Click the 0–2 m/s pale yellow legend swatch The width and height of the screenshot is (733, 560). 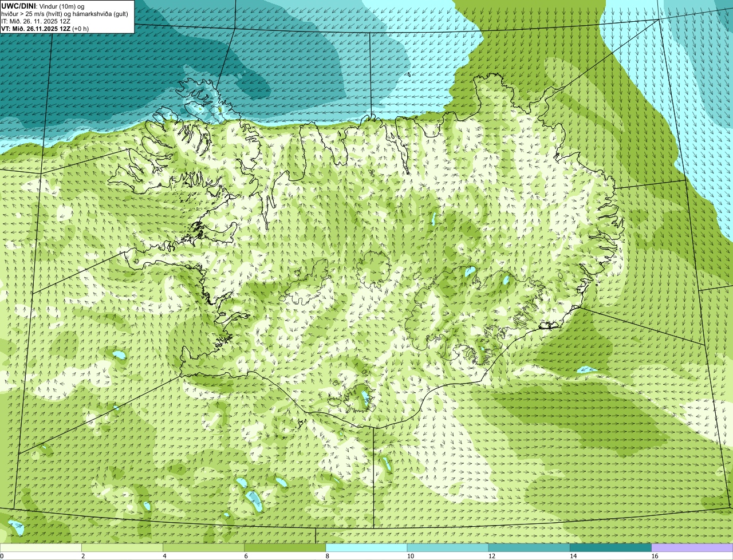tap(41, 547)
